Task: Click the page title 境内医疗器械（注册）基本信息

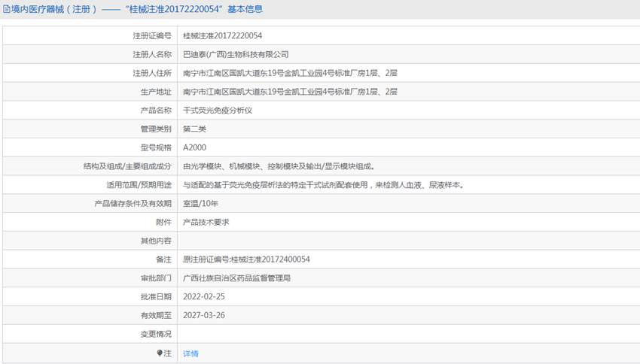Action: pyautogui.click(x=137, y=9)
